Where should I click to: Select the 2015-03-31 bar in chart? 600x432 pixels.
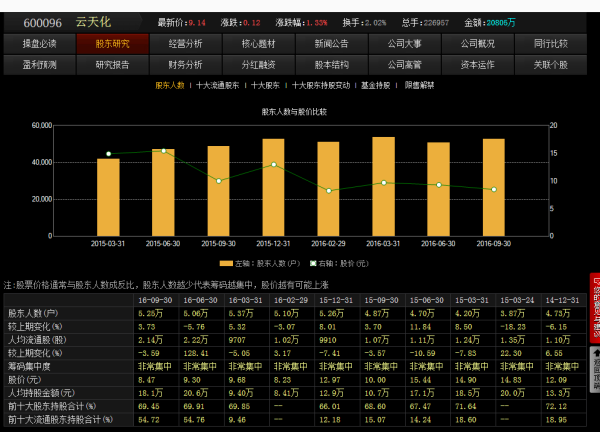click(108, 197)
